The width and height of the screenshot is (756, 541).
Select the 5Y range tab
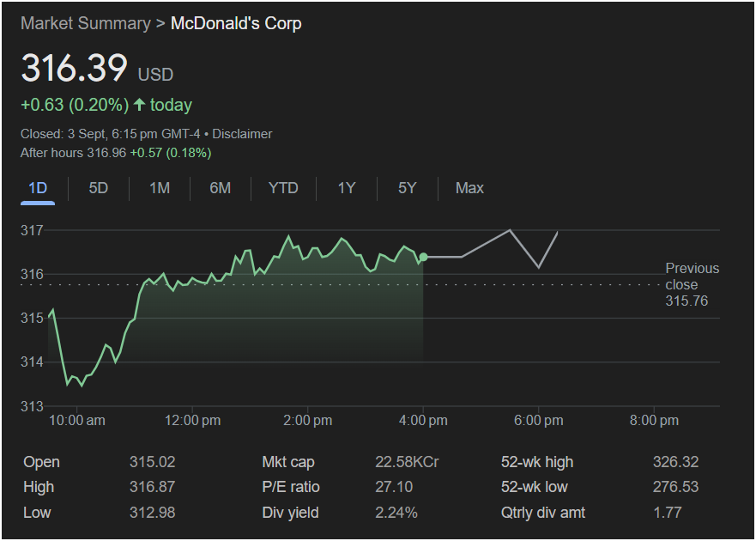[x=408, y=188]
